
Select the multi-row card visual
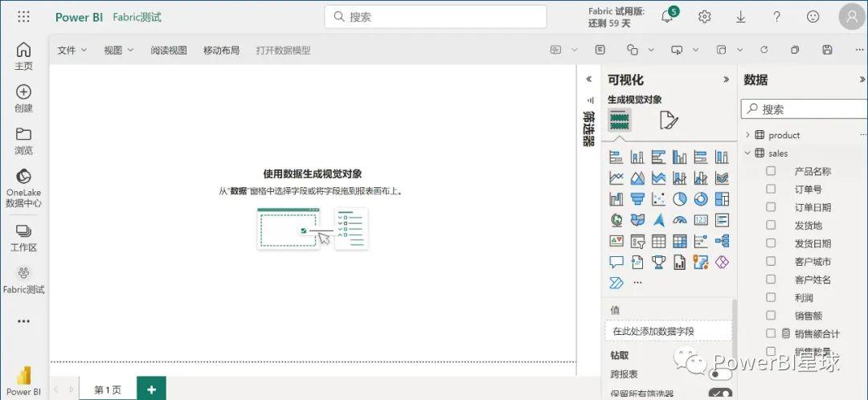[721, 220]
